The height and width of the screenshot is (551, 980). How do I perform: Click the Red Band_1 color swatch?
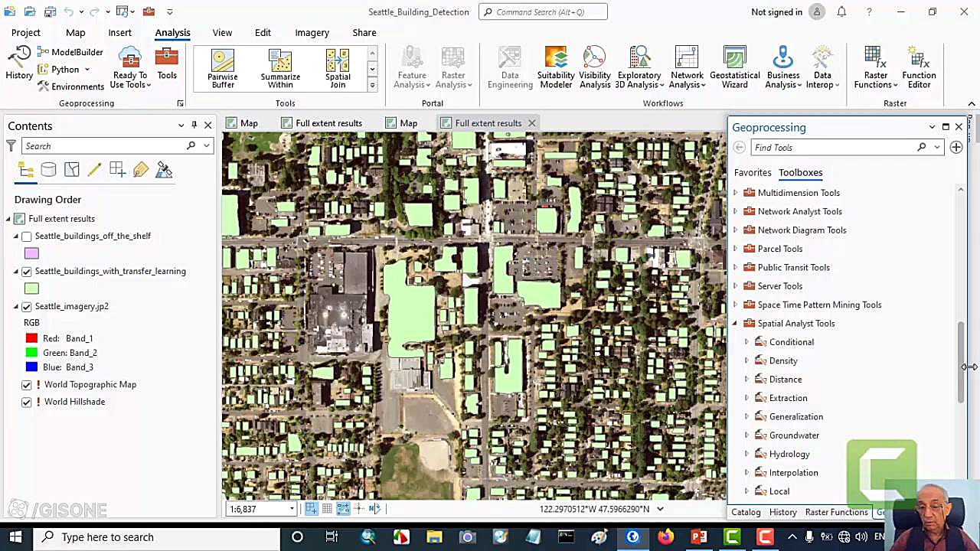click(x=31, y=338)
